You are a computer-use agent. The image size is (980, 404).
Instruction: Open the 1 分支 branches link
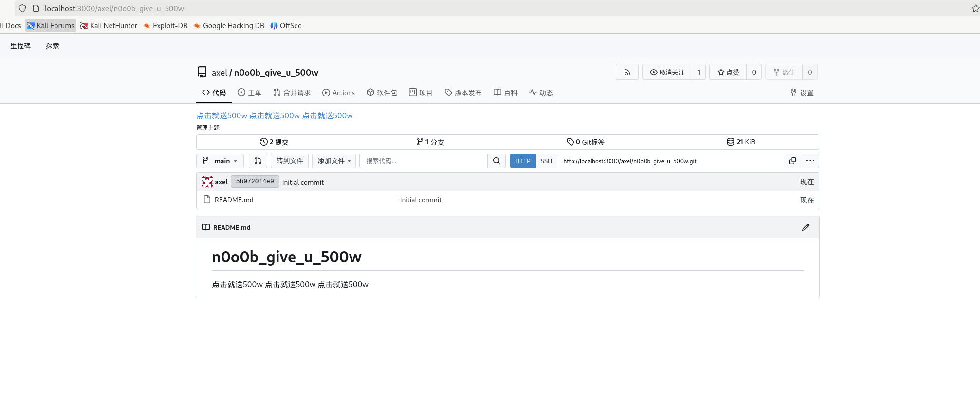coord(430,142)
